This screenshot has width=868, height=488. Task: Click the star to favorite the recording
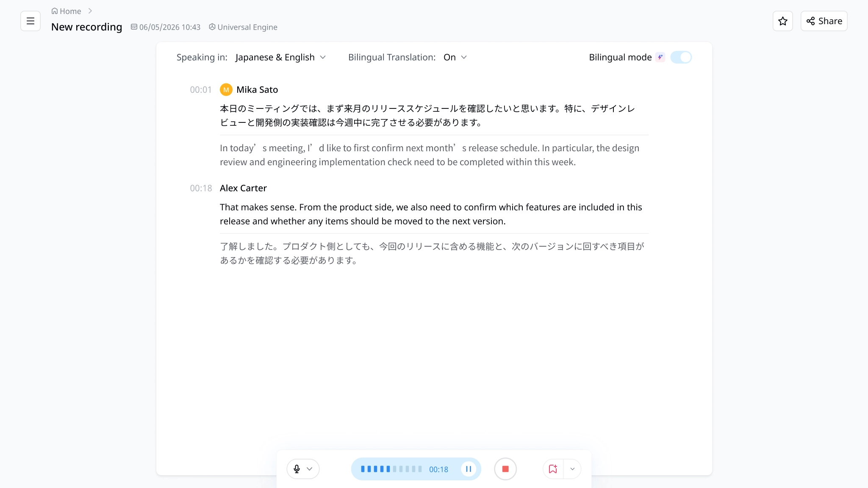point(782,21)
